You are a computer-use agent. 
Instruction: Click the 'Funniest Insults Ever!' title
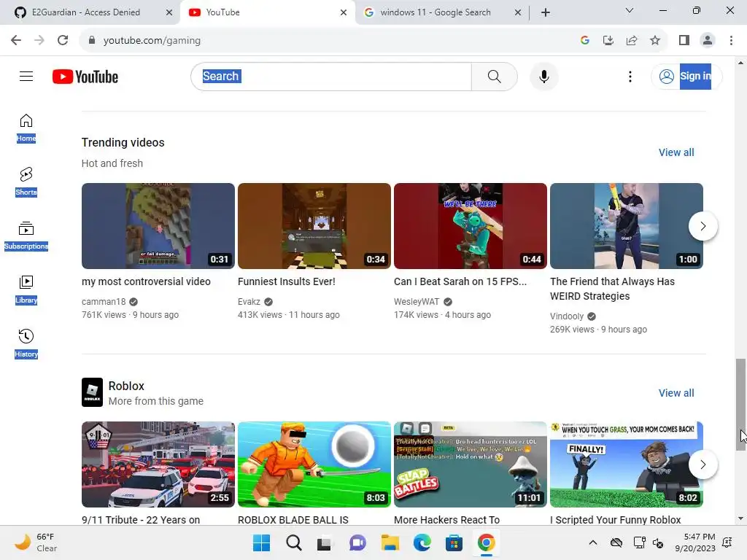(x=286, y=281)
